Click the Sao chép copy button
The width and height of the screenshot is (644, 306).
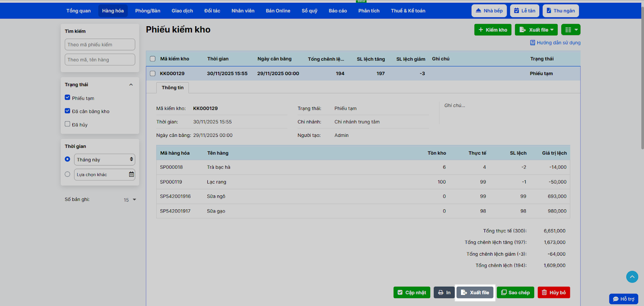pyautogui.click(x=516, y=293)
